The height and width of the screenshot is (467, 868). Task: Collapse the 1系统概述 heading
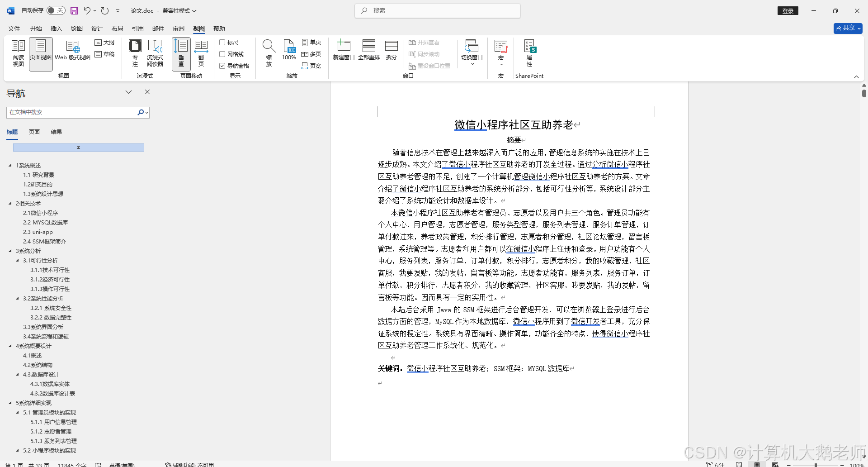click(10, 166)
